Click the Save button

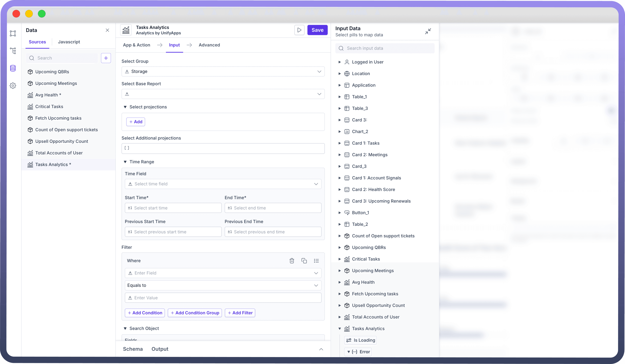click(x=317, y=30)
